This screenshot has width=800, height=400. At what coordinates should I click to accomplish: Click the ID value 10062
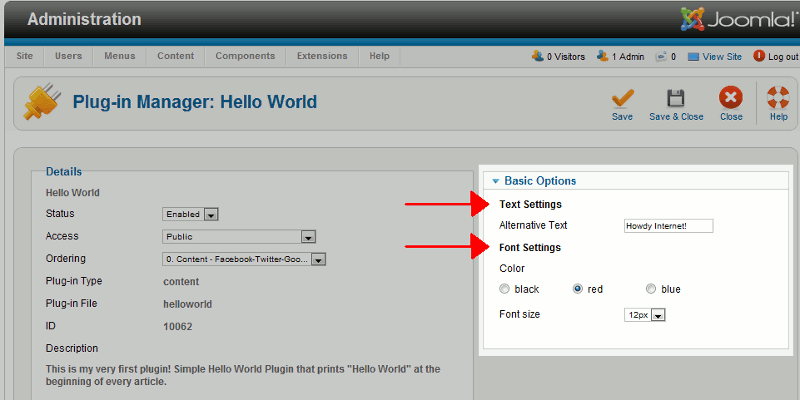point(178,327)
